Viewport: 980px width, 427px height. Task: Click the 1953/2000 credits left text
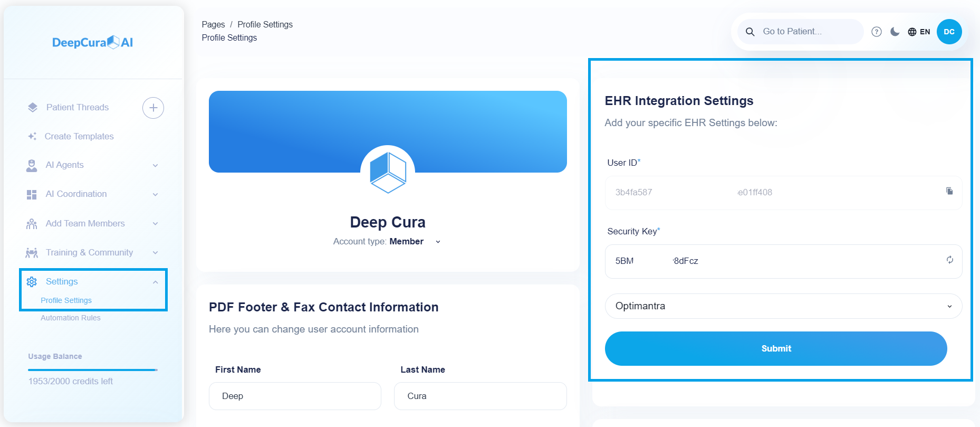(x=71, y=381)
